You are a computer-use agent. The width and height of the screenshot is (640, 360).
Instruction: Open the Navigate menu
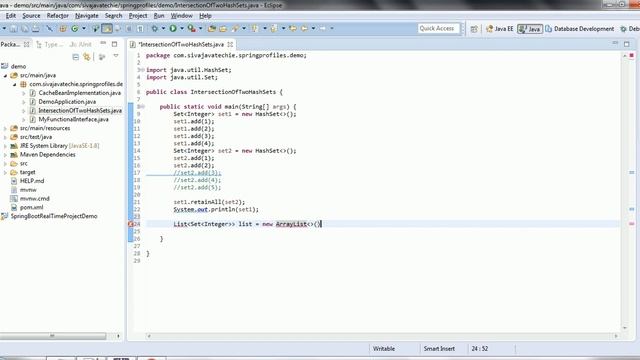(x=87, y=16)
